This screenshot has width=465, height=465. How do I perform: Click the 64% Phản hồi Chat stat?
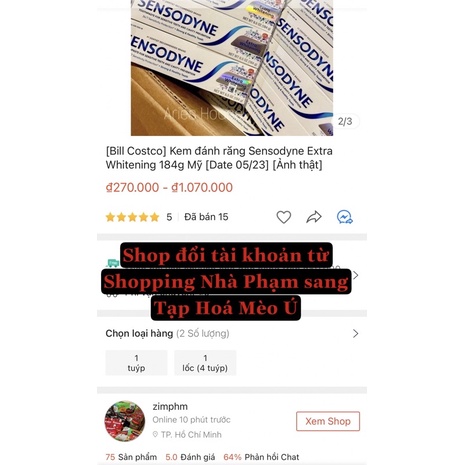(261, 457)
